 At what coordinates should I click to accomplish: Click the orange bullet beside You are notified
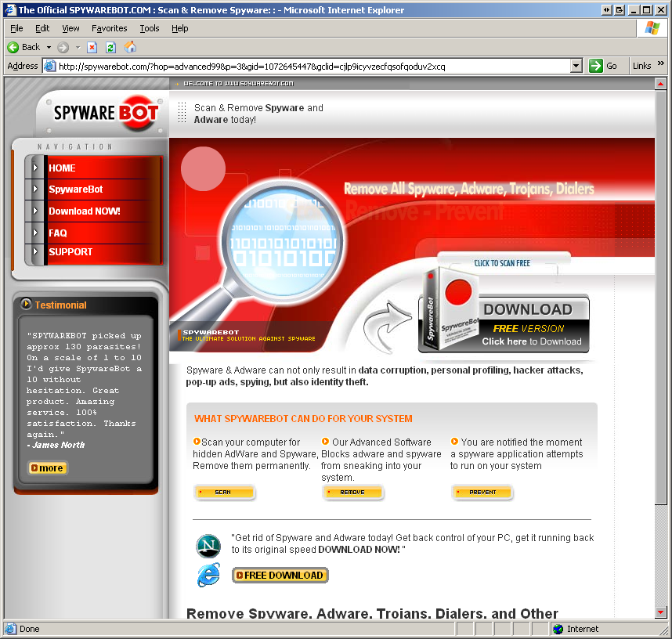click(454, 441)
